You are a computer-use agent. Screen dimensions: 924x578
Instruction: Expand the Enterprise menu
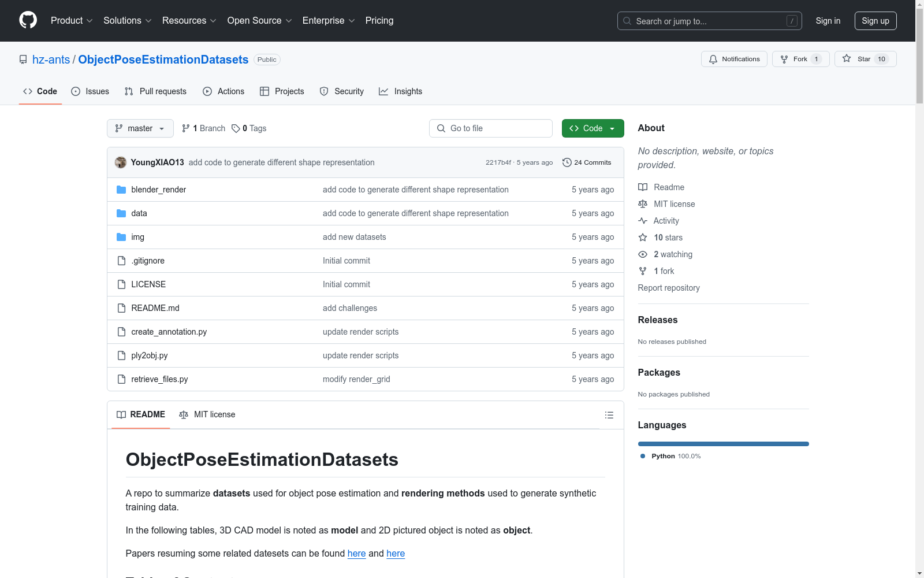pyautogui.click(x=329, y=20)
